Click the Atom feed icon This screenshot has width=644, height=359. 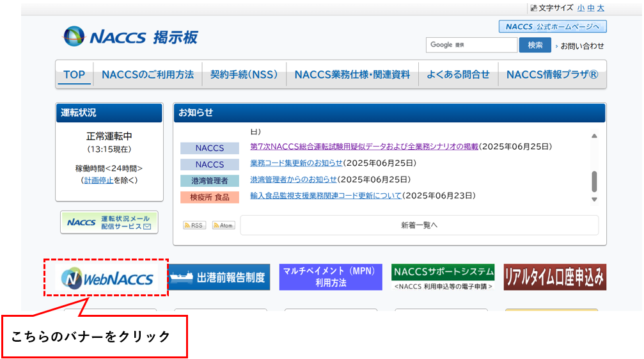[223, 225]
